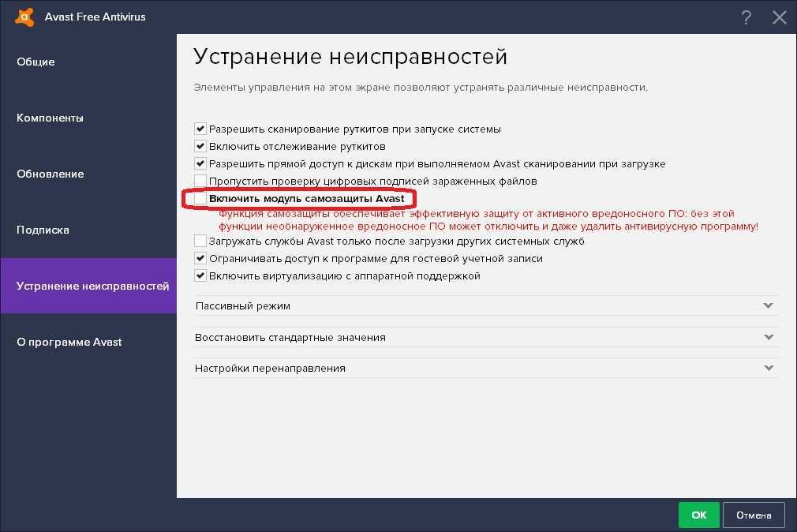Click the Avast logo icon
The image size is (797, 532).
(x=24, y=17)
